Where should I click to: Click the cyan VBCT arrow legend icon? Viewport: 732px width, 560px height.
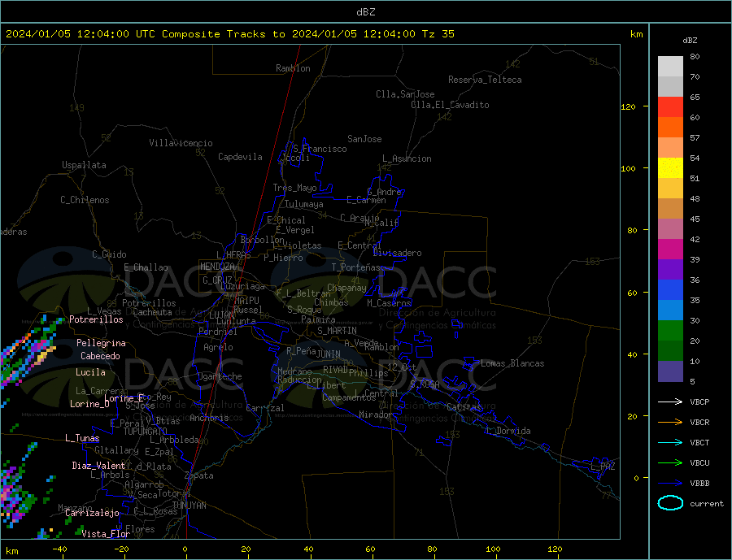point(670,442)
